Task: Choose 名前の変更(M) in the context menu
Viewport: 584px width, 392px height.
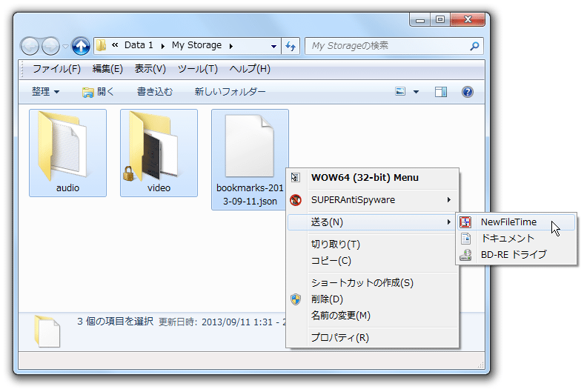Action: (373, 316)
